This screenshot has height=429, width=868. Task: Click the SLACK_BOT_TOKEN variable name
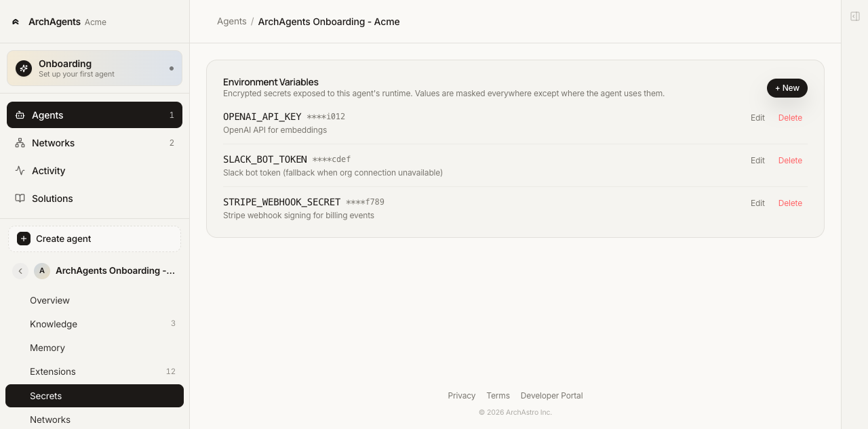[265, 159]
